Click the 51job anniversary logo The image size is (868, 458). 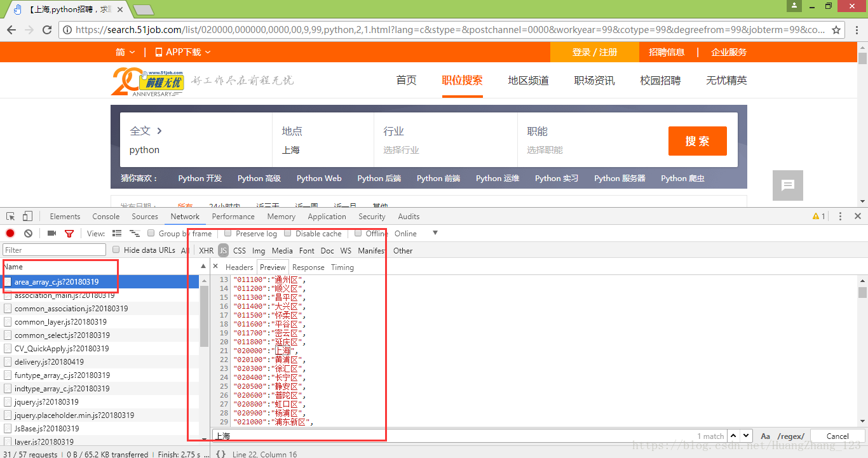point(147,83)
